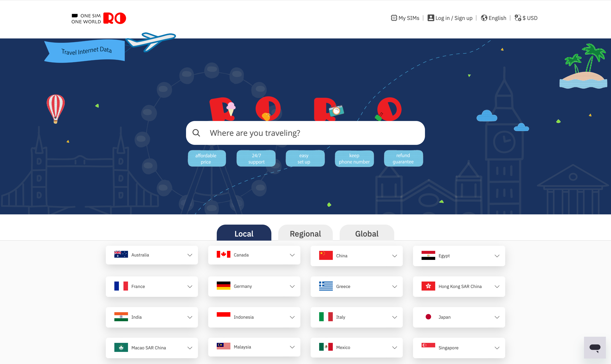This screenshot has height=364, width=611.
Task: Click the currency exchange icon
Action: click(518, 18)
